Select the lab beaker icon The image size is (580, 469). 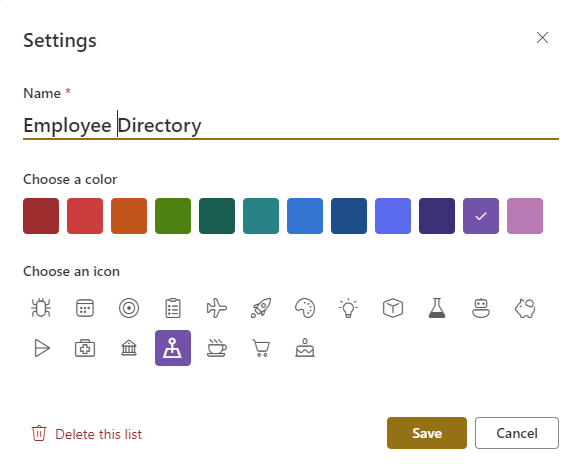(x=437, y=308)
